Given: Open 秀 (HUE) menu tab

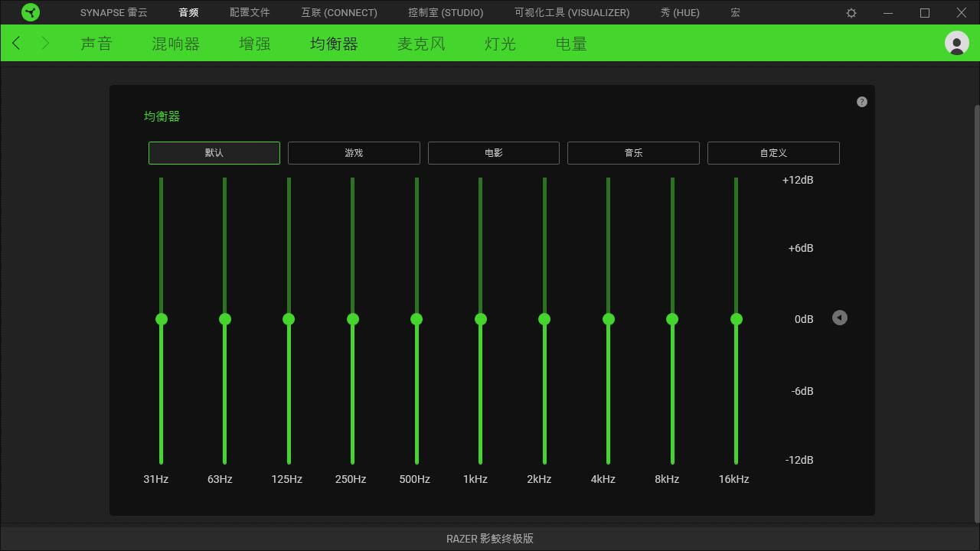Looking at the screenshot, I should [x=680, y=13].
